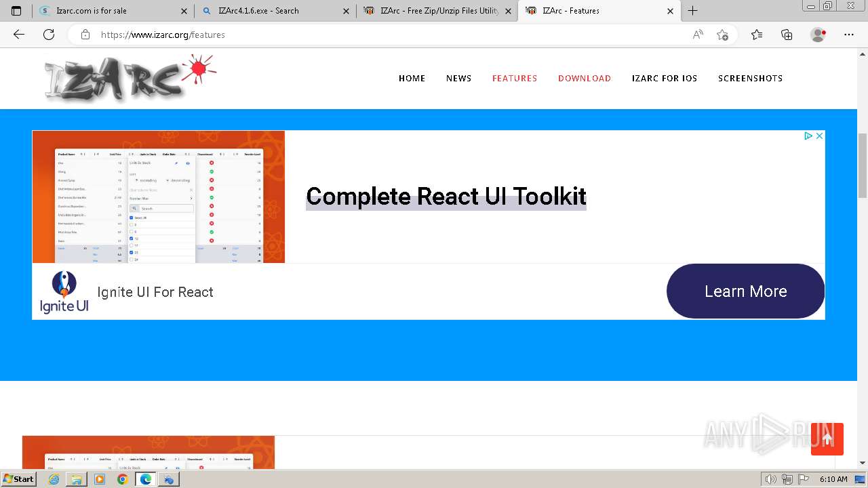Open the volume speaker tray icon
The width and height of the screenshot is (868, 488).
click(x=771, y=479)
